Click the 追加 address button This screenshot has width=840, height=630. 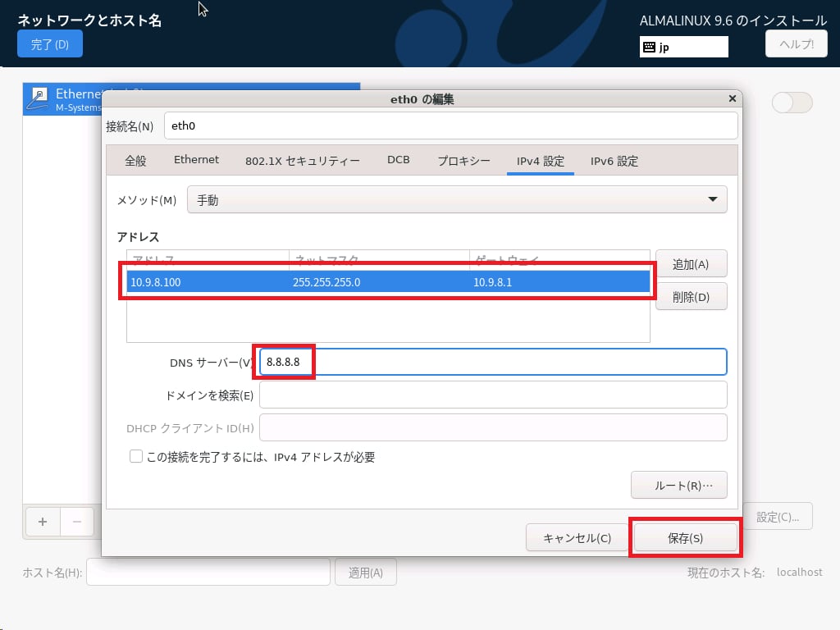tap(691, 264)
